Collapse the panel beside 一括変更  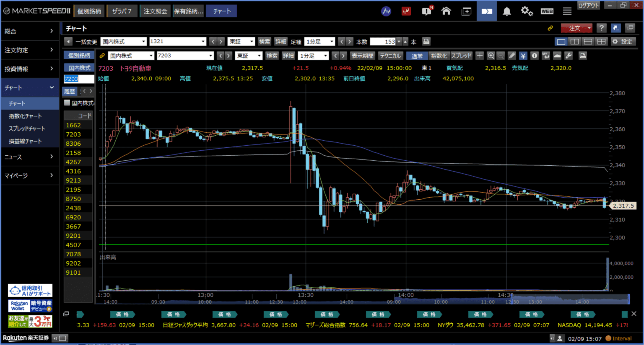[x=68, y=41]
